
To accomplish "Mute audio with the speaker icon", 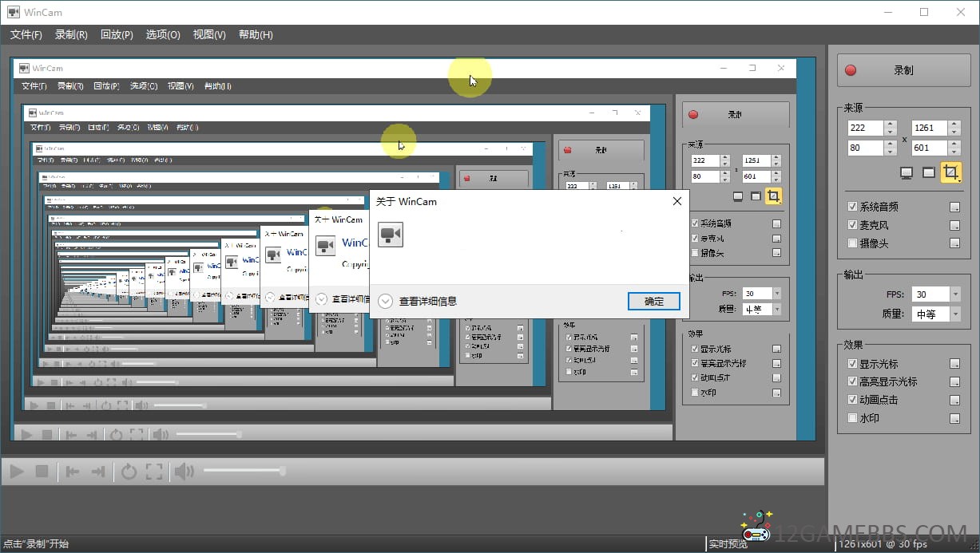I will (184, 472).
